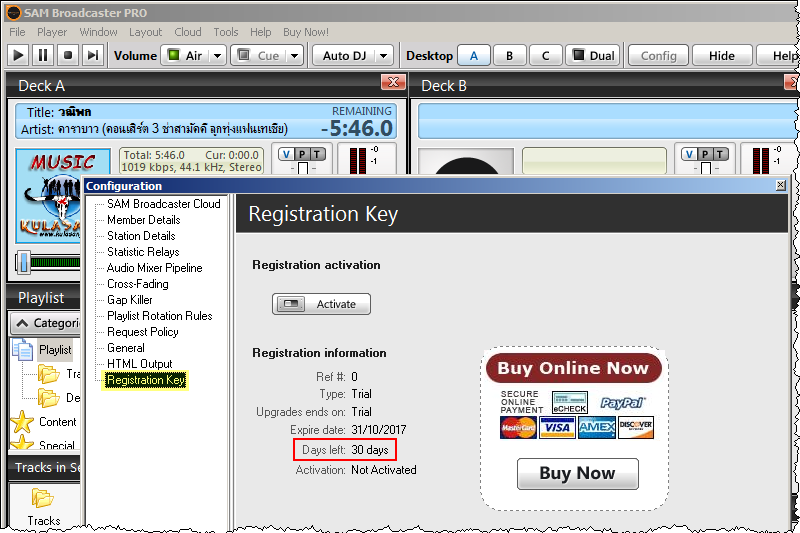The image size is (800, 533).
Task: Select Statistic Relays in configuration tree
Action: coord(143,251)
